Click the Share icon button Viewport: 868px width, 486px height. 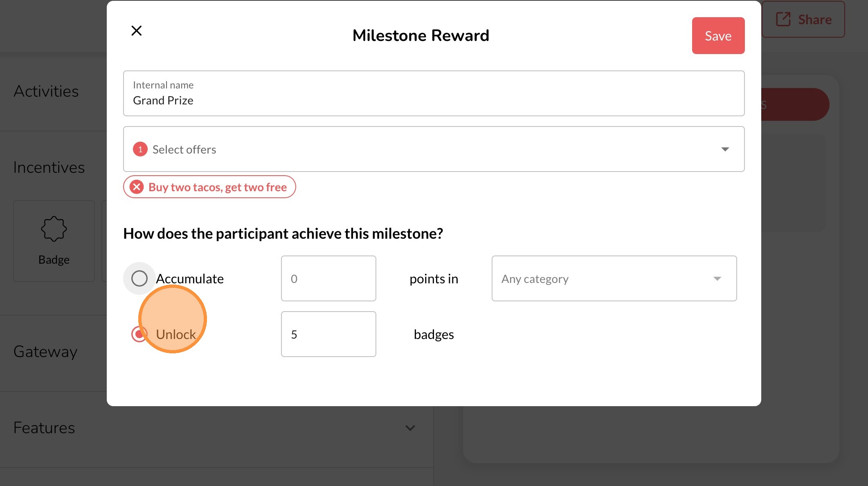click(783, 19)
